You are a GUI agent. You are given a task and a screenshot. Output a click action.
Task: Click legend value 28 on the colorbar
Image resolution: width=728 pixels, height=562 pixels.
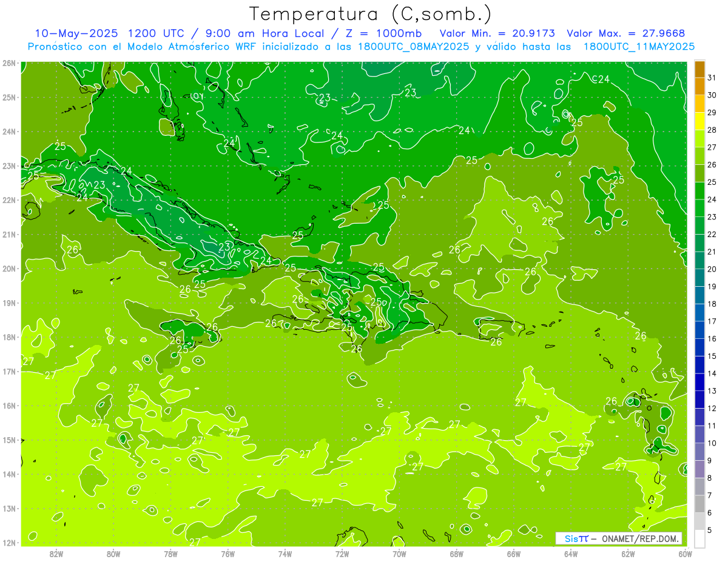[x=712, y=130]
